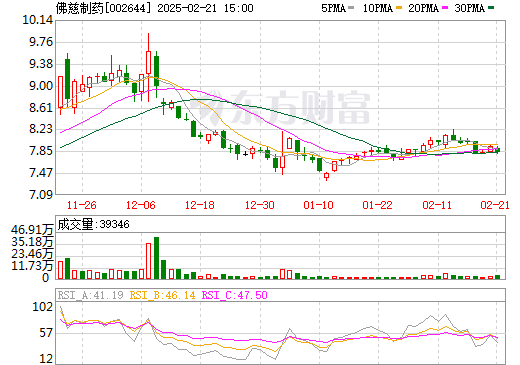Select the orange 10PMA color marker
The height and width of the screenshot is (365, 520).
(x=398, y=8)
